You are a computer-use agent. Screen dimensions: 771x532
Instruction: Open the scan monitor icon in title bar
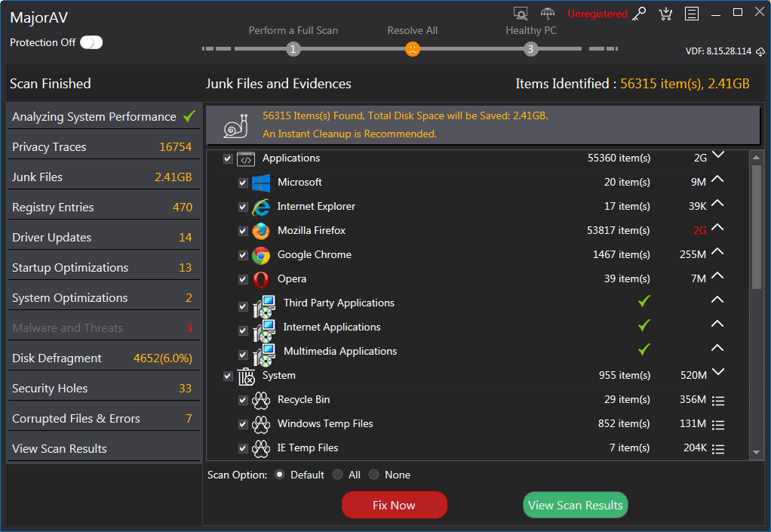521,14
